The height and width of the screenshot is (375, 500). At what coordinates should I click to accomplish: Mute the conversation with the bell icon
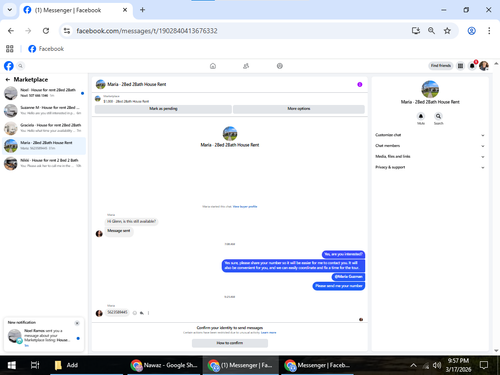pyautogui.click(x=421, y=116)
